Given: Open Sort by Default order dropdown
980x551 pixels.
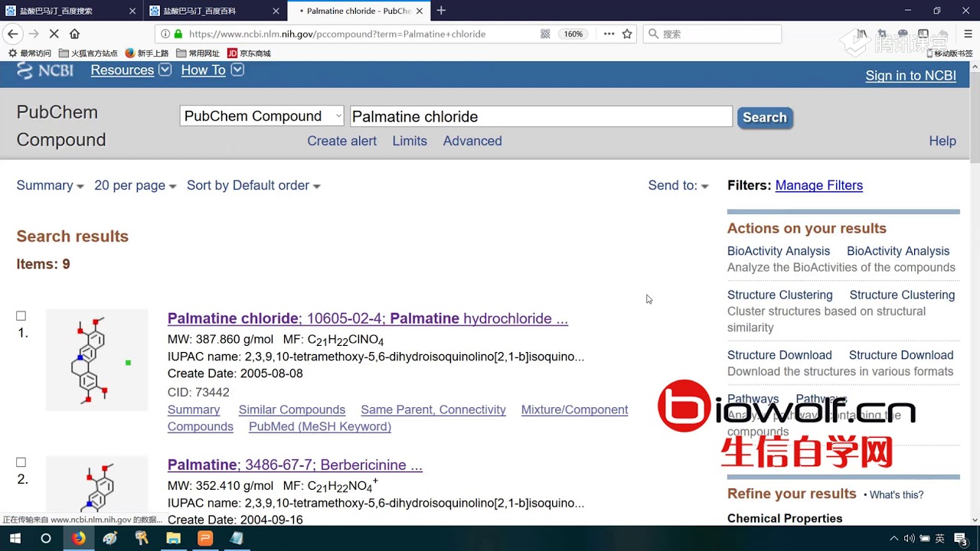Looking at the screenshot, I should click(253, 185).
